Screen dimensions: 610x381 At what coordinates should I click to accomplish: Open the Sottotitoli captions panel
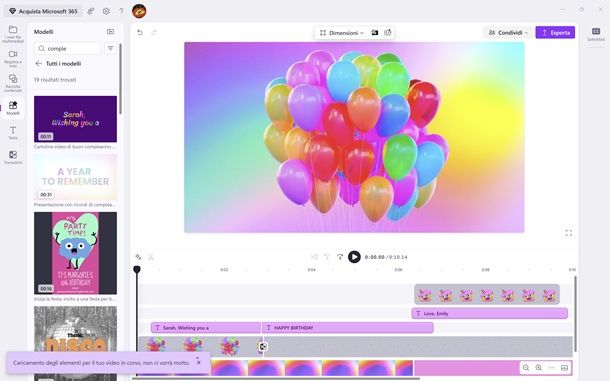click(596, 34)
